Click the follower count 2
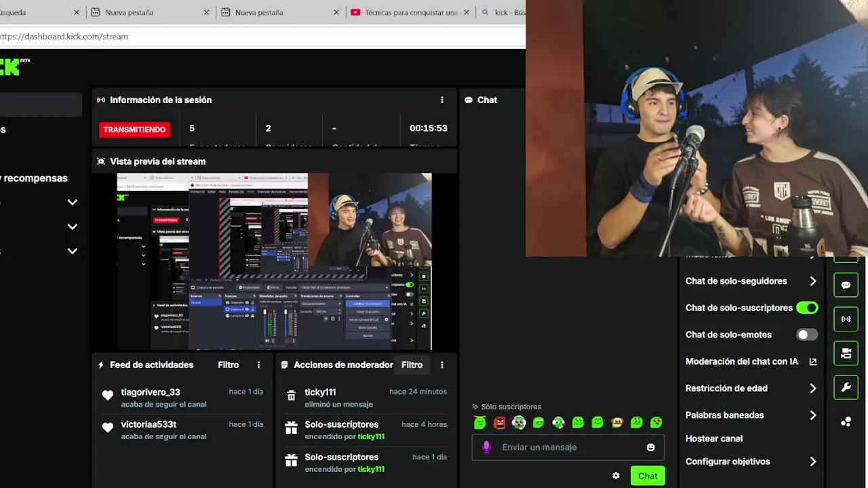 tap(268, 128)
